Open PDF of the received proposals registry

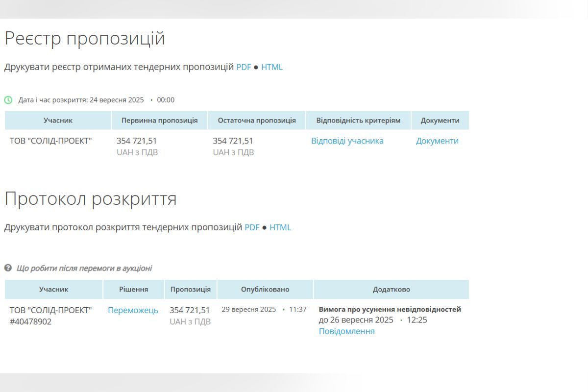pos(244,67)
